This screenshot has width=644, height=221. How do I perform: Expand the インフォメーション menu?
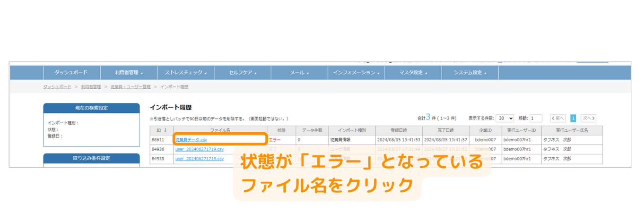tap(356, 73)
